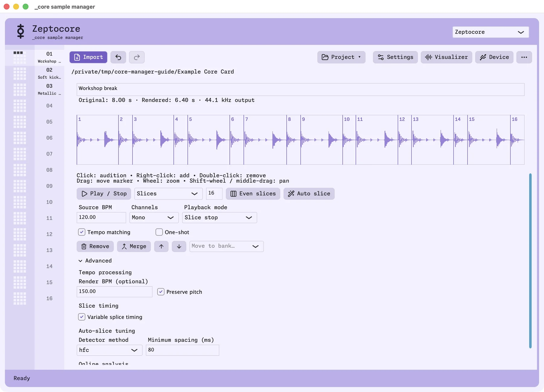Open the more options ellipsis menu
544x392 pixels.
click(524, 57)
